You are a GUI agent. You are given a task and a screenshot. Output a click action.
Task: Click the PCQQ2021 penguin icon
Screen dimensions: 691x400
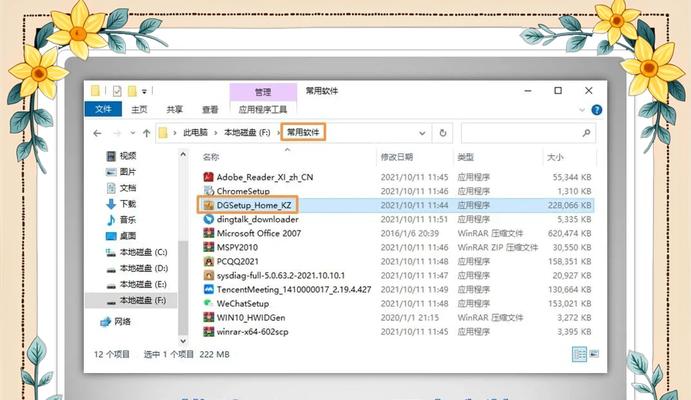[208, 261]
